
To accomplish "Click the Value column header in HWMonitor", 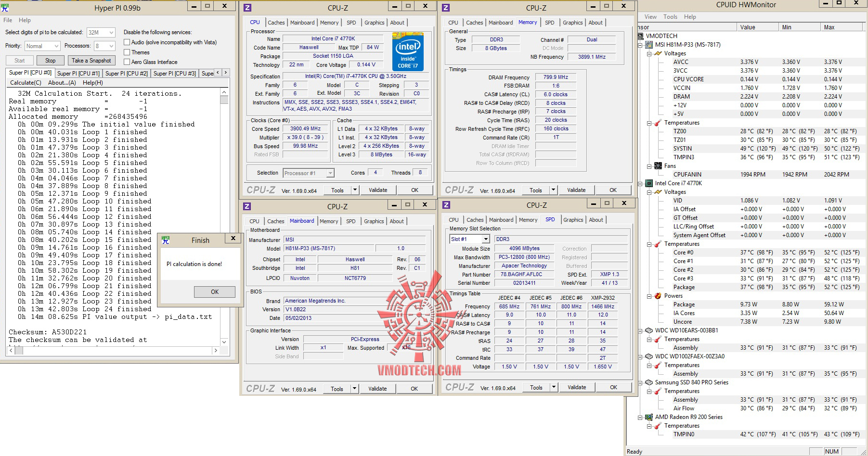I will 758,27.
